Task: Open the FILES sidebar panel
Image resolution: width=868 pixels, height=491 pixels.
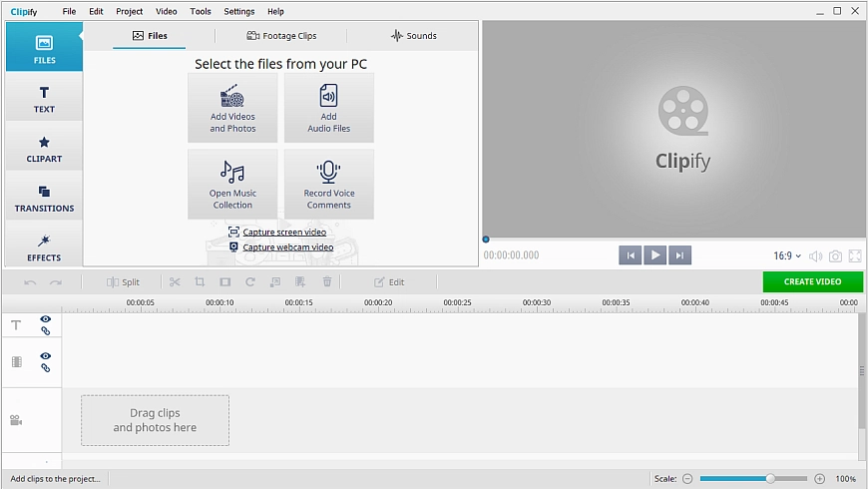Action: pyautogui.click(x=44, y=47)
